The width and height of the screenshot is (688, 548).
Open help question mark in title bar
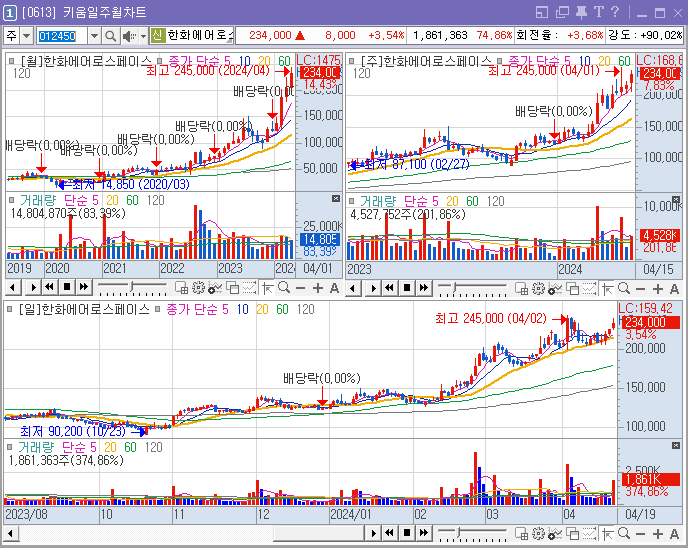pyautogui.click(x=615, y=12)
